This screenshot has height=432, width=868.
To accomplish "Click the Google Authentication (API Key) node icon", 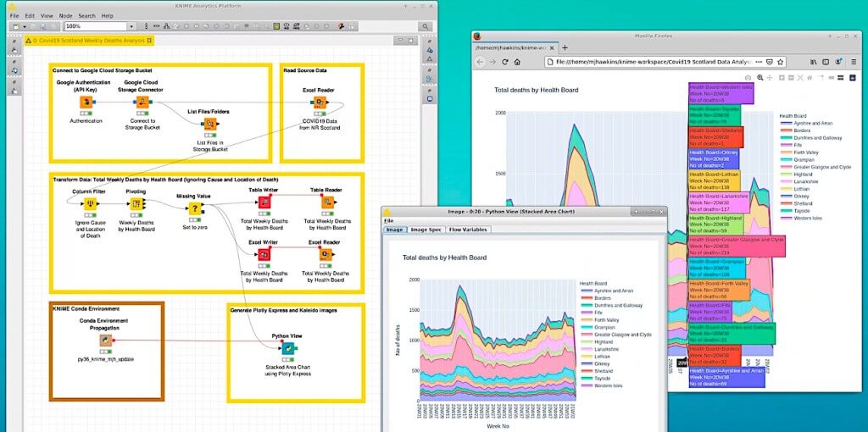I will [86, 102].
